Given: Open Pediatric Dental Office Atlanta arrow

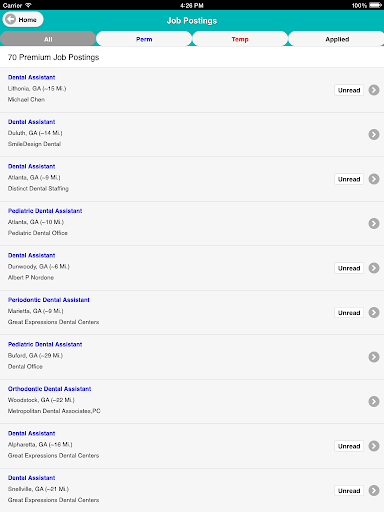Looking at the screenshot, I should point(374,223).
